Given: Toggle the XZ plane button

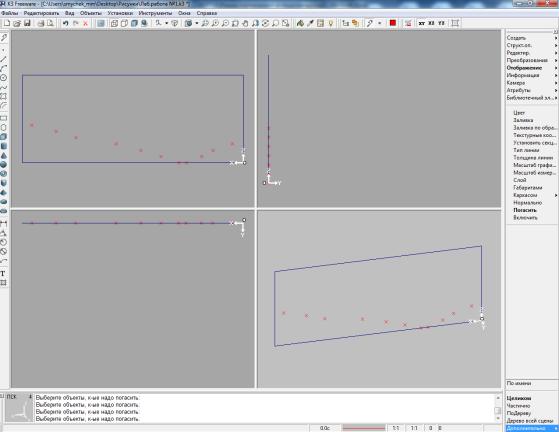Looking at the screenshot, I should pos(431,23).
